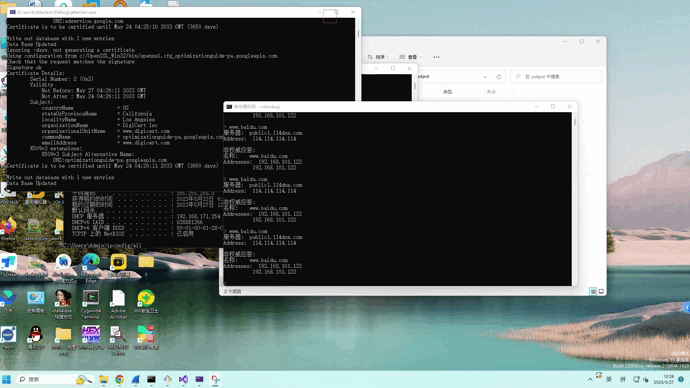Refresh the output folder in Explorer
The width and height of the screenshot is (690, 388).
pos(499,77)
